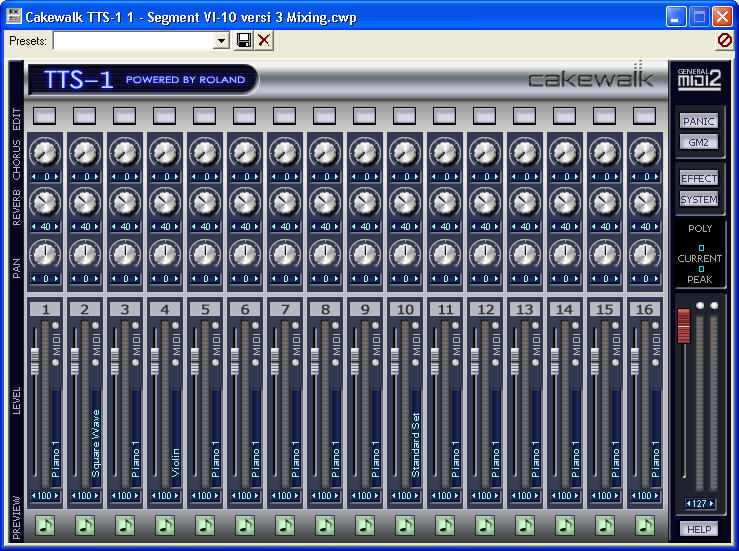Click the channel 1 level fader handle
Image resolution: width=739 pixels, height=551 pixels.
[x=35, y=362]
